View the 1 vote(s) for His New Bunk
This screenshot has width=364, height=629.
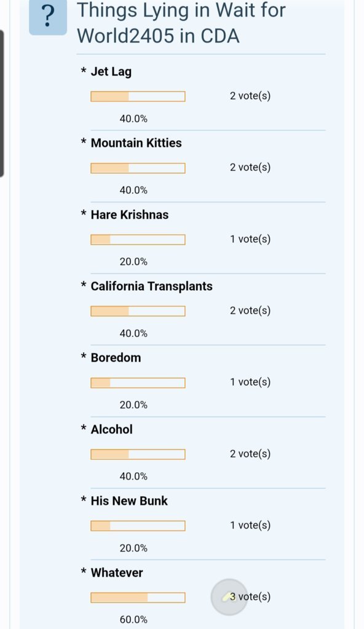click(x=250, y=525)
